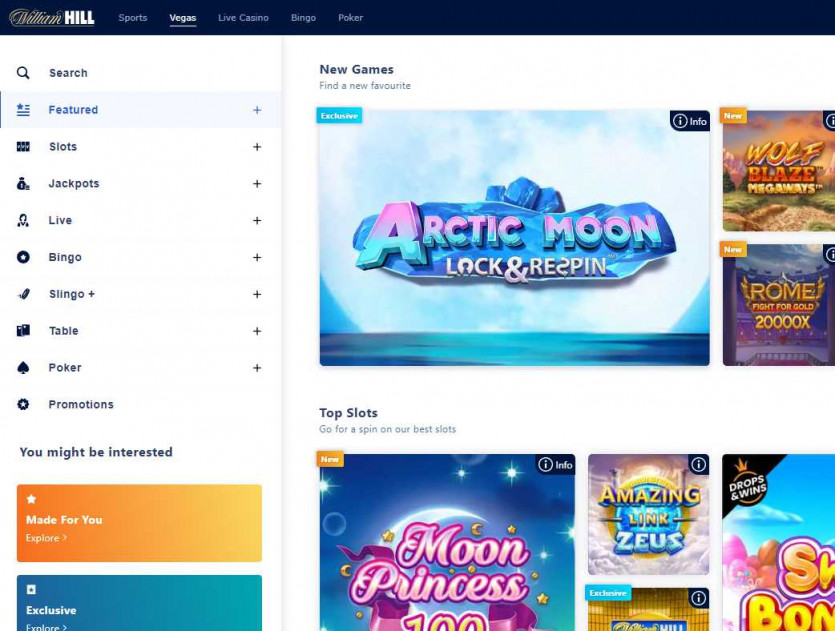Open the Bingo top navigation tab
This screenshot has width=835, height=631.
(304, 18)
